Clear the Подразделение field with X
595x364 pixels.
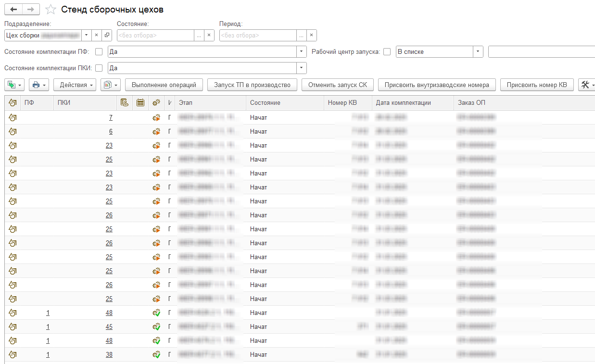tap(96, 35)
